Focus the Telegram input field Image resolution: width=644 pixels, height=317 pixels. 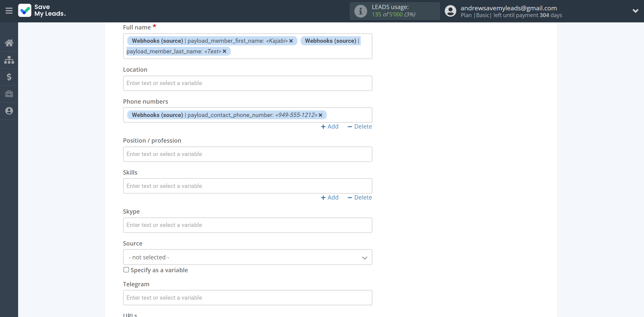tap(248, 298)
